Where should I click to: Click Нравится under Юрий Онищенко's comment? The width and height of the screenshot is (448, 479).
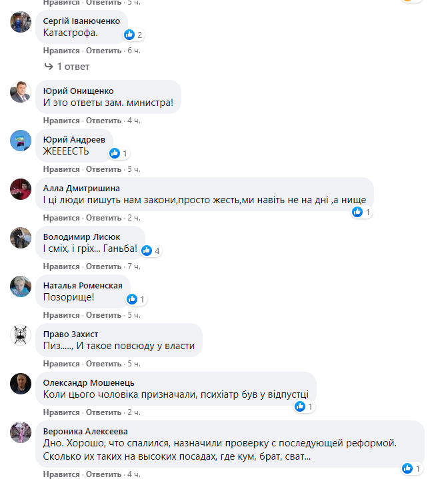61,121
